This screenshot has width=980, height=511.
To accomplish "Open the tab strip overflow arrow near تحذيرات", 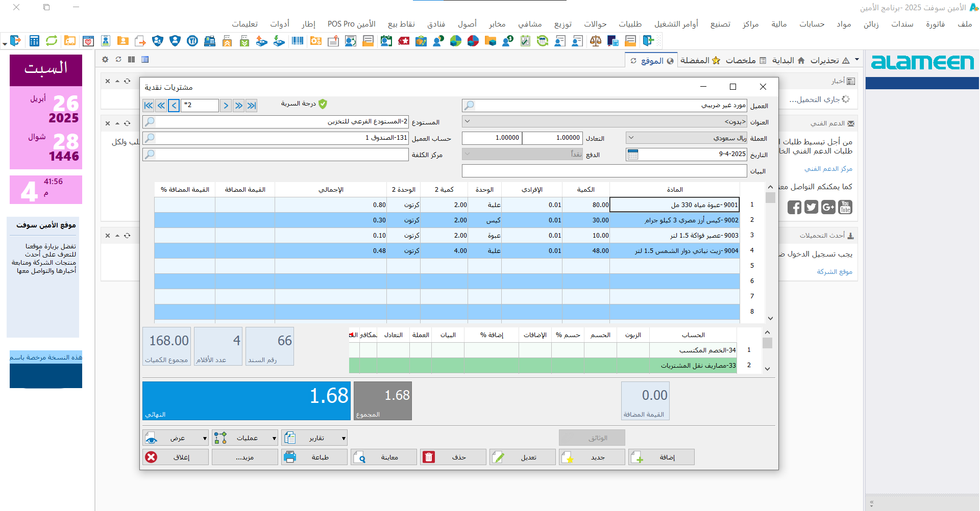I will tap(857, 60).
